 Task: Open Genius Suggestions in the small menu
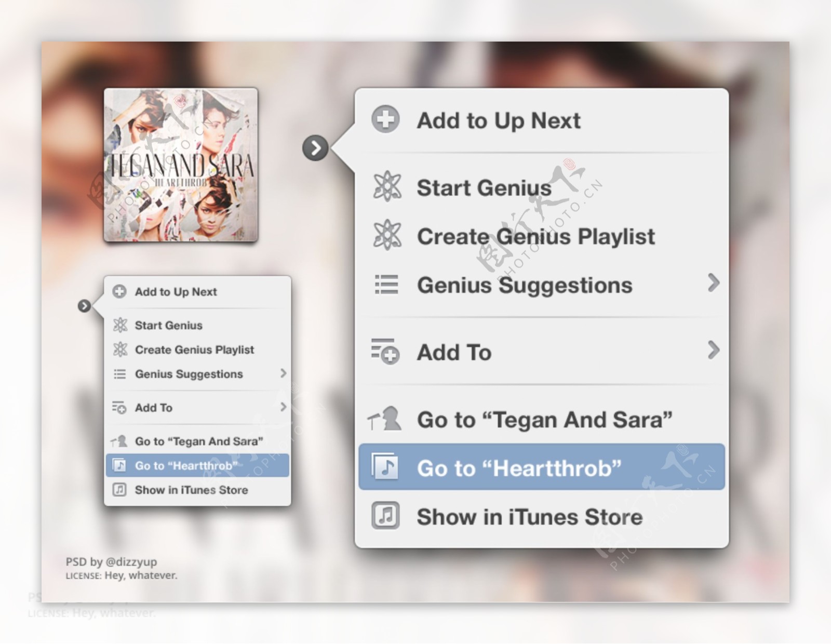pyautogui.click(x=198, y=374)
